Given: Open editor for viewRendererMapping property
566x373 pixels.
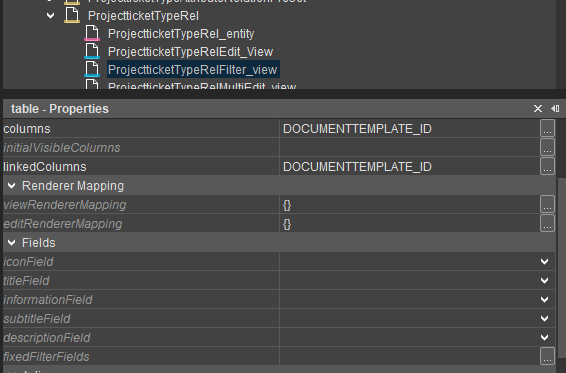Looking at the screenshot, I should (x=547, y=204).
